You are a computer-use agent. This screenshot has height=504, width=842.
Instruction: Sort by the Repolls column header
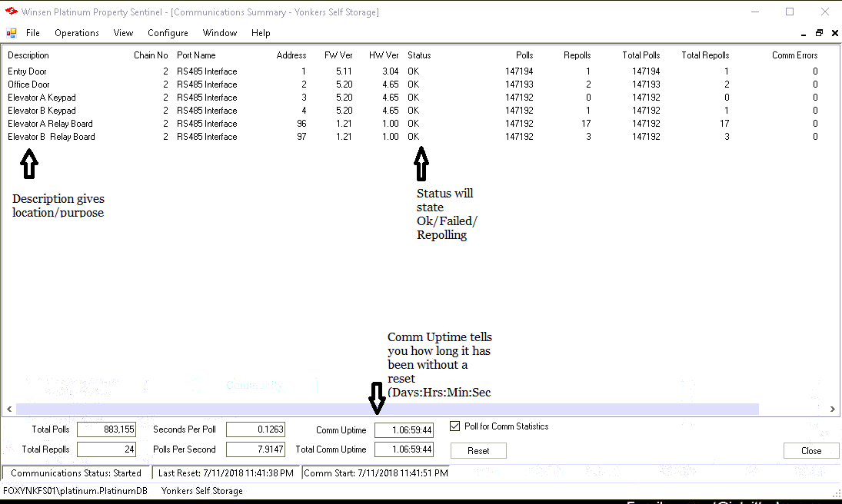pyautogui.click(x=577, y=55)
